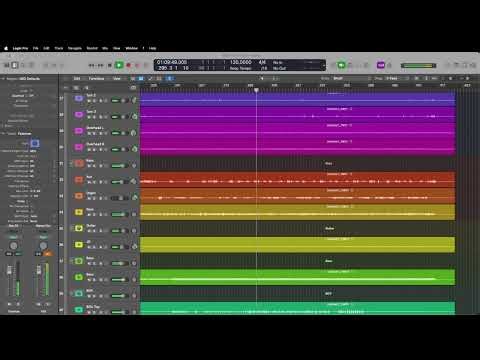Open the tracks area View menu
This screenshot has height=360, width=480.
117,79
